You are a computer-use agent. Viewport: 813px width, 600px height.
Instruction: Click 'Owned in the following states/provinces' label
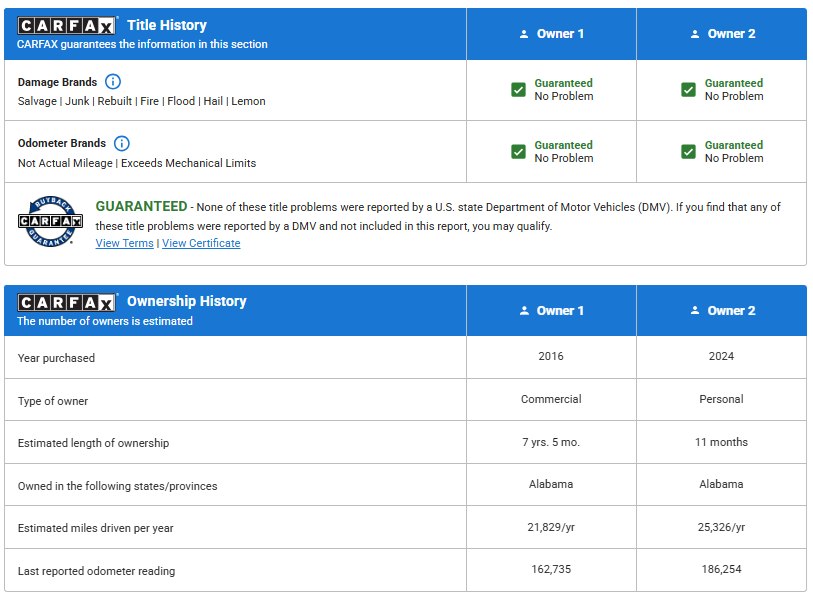pos(117,486)
